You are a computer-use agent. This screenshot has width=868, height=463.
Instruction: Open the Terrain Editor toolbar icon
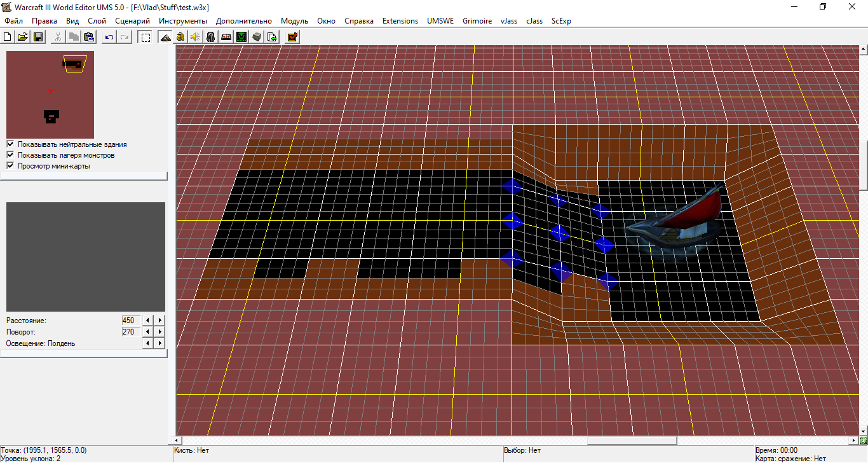165,37
